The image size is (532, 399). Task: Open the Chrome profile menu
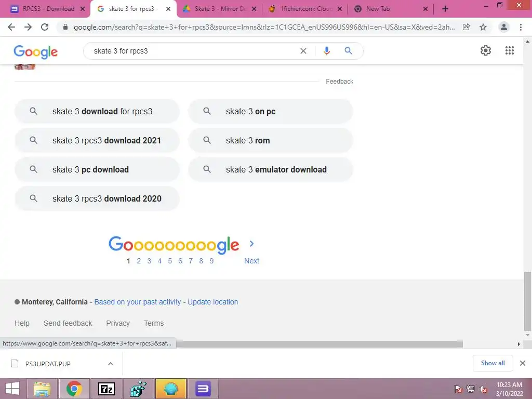[x=504, y=27]
